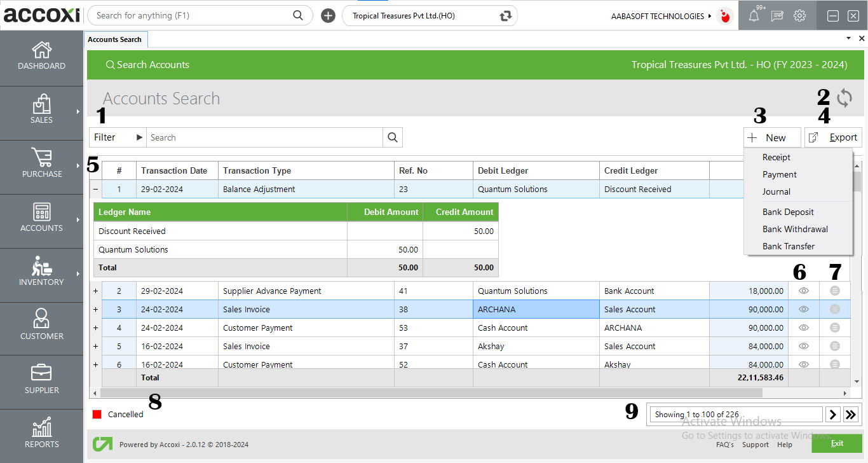
Task: Click the plus icon next to the search bar
Action: (328, 15)
